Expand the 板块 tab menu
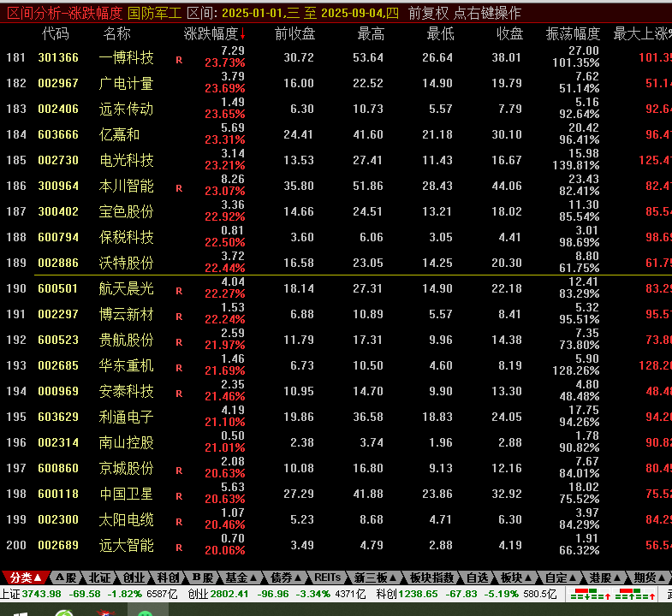 coord(516,577)
